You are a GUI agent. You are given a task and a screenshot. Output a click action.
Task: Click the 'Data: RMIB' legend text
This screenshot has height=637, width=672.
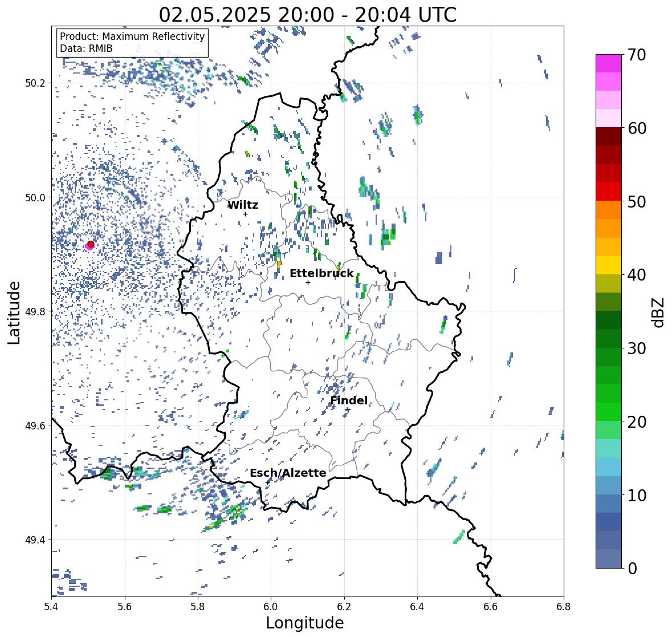click(x=86, y=48)
